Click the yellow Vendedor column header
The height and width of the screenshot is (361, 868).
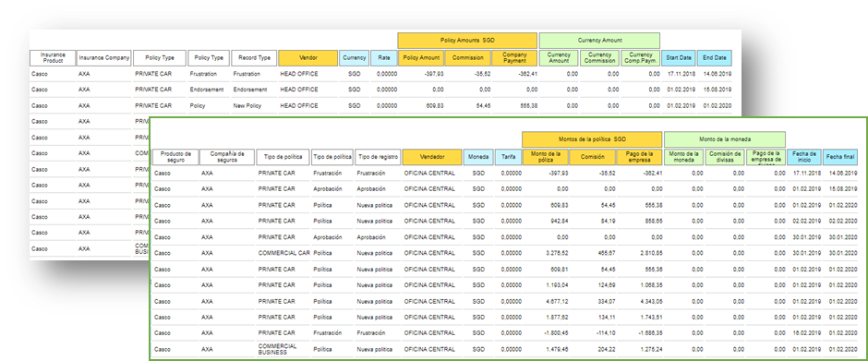[x=432, y=157]
